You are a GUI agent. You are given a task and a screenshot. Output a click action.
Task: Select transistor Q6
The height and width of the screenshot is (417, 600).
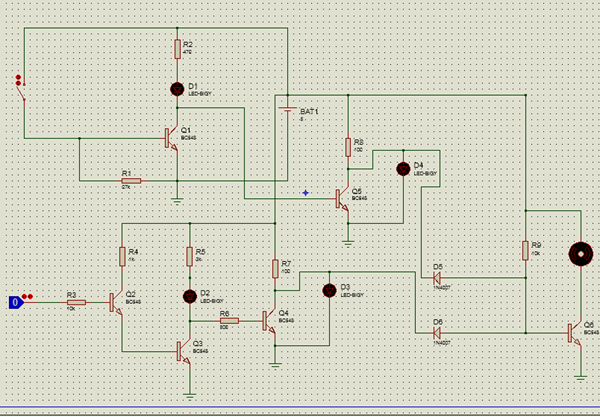(x=574, y=333)
